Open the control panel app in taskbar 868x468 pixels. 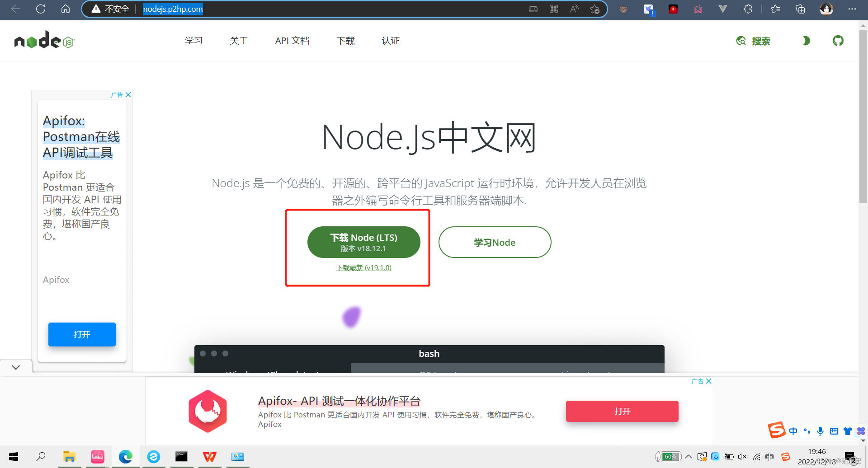pyautogui.click(x=237, y=457)
